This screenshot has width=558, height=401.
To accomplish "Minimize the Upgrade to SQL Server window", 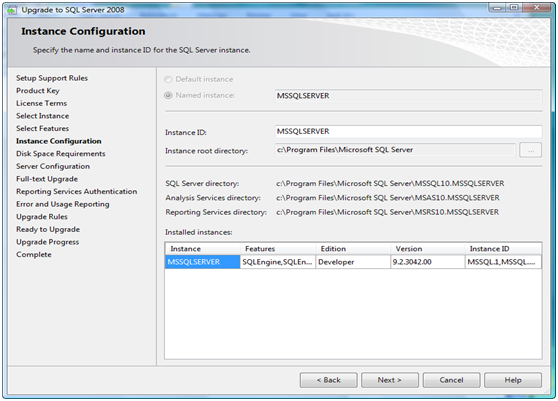I will tap(497, 7).
